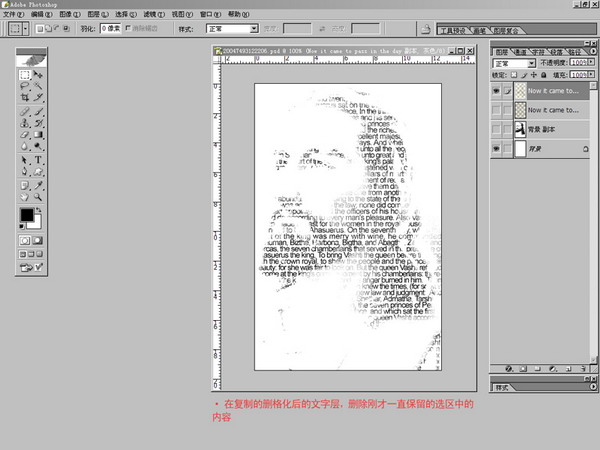The image size is (600, 450).
Task: Select the Horizontal Type tool
Action: (x=39, y=159)
